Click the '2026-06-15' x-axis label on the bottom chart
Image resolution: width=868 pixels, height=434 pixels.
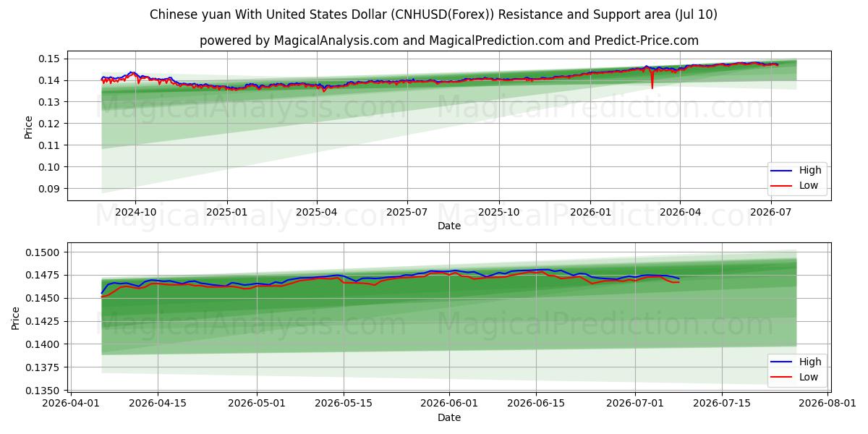point(536,404)
